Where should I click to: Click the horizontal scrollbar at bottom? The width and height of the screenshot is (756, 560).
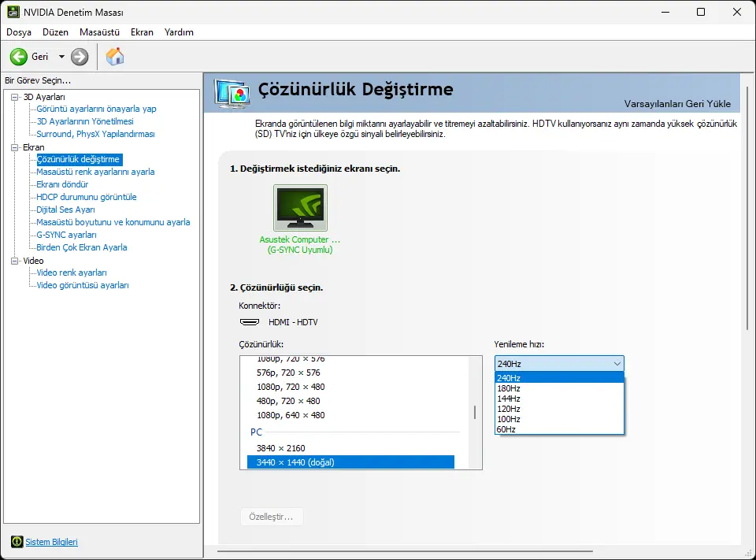click(x=405, y=551)
